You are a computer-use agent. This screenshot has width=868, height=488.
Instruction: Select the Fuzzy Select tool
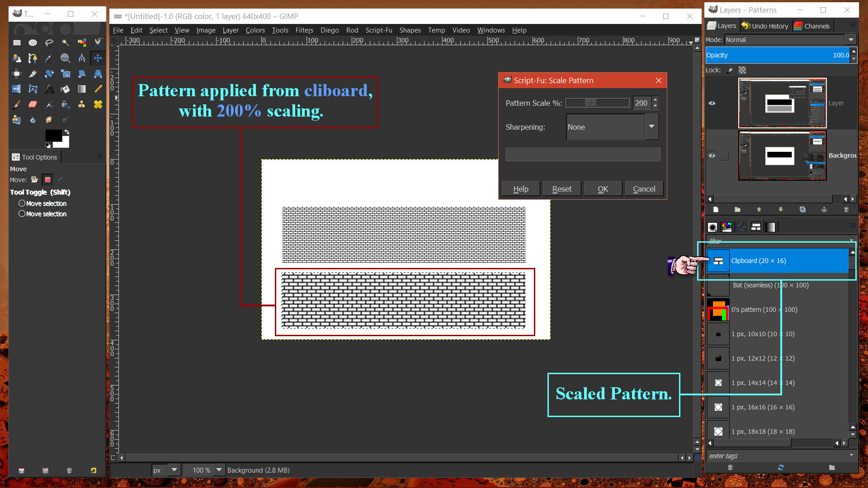pyautogui.click(x=65, y=43)
